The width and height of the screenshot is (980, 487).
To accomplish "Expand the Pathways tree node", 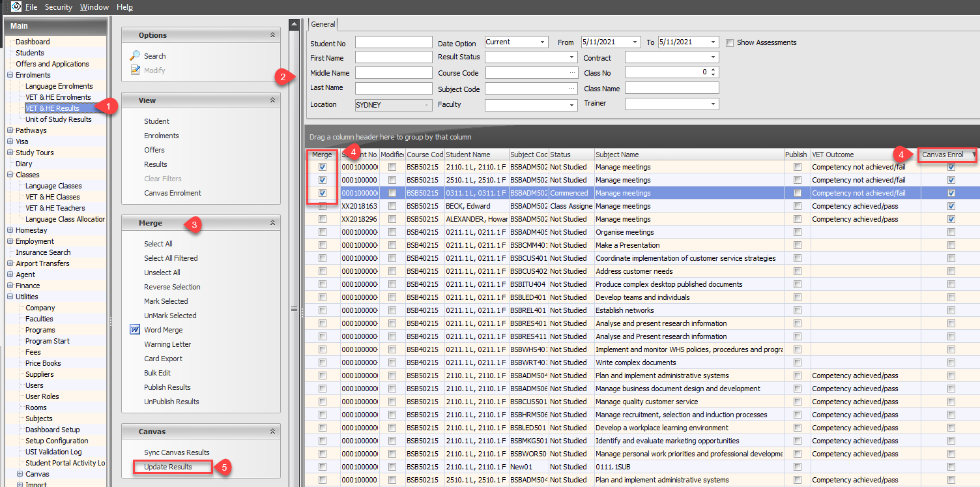I will 10,130.
